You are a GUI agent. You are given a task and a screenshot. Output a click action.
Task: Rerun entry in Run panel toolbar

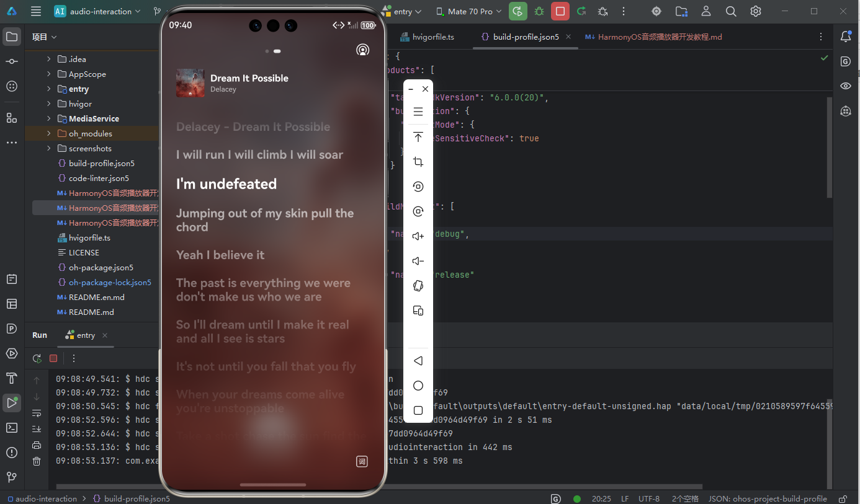(x=37, y=358)
